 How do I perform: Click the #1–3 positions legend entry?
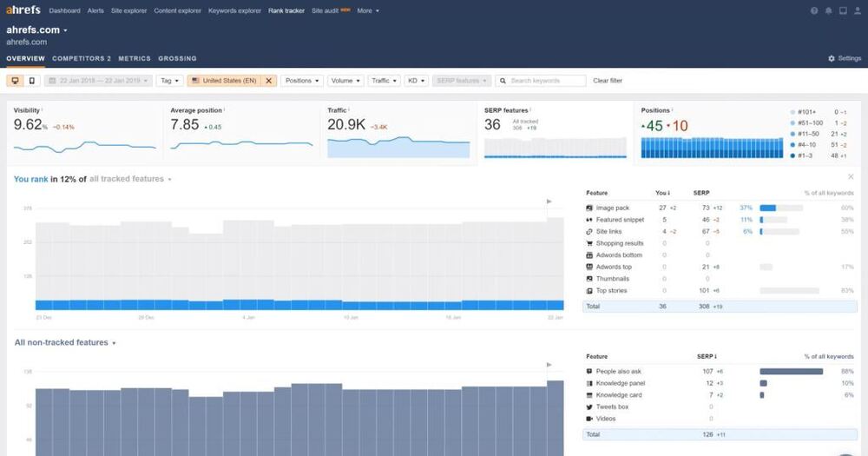click(819, 155)
